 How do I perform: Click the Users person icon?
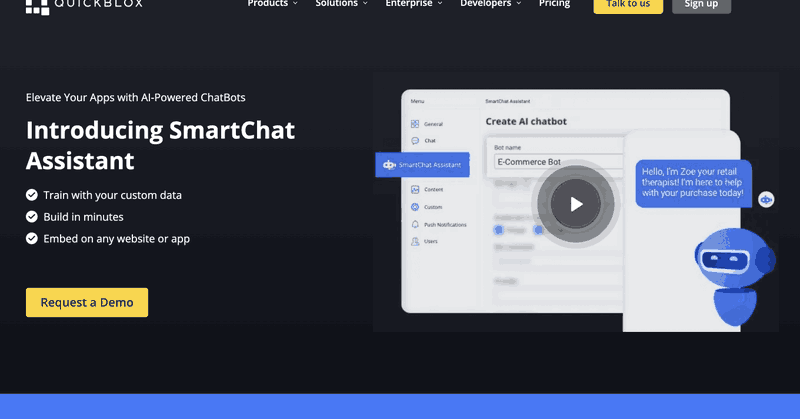point(415,241)
